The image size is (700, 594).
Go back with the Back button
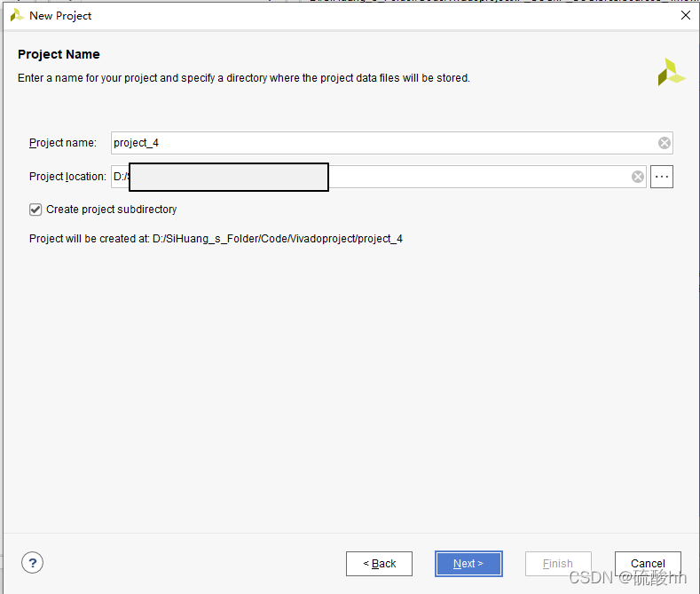click(379, 564)
